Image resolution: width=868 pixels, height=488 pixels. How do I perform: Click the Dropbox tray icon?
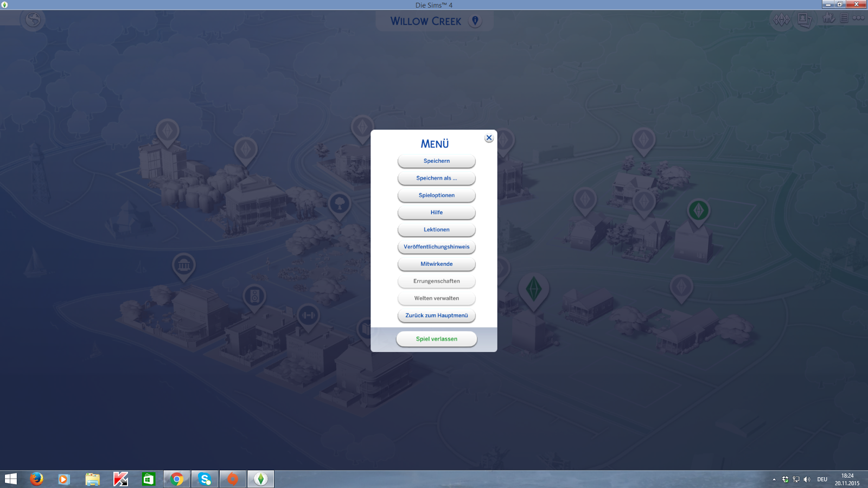pos(785,479)
